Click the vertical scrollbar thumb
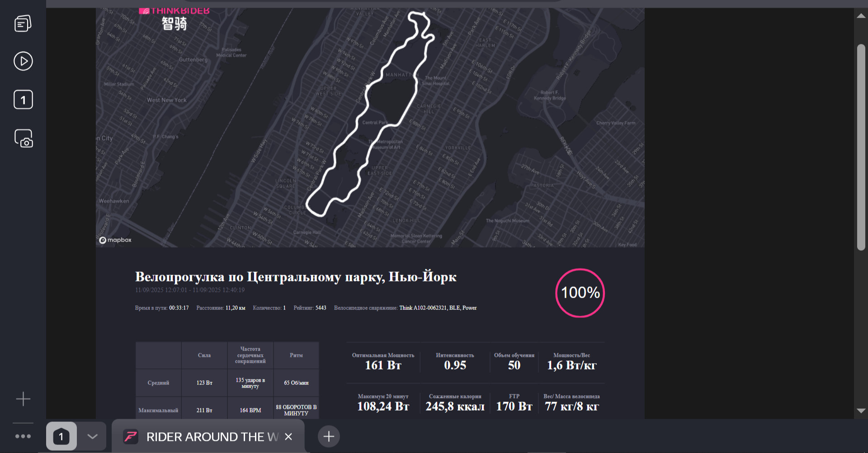This screenshot has height=453, width=868. (x=861, y=147)
